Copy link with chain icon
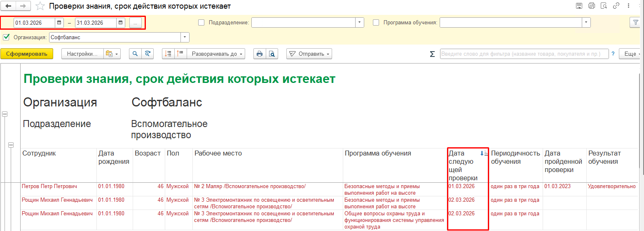The width and height of the screenshot is (644, 231). point(616,6)
